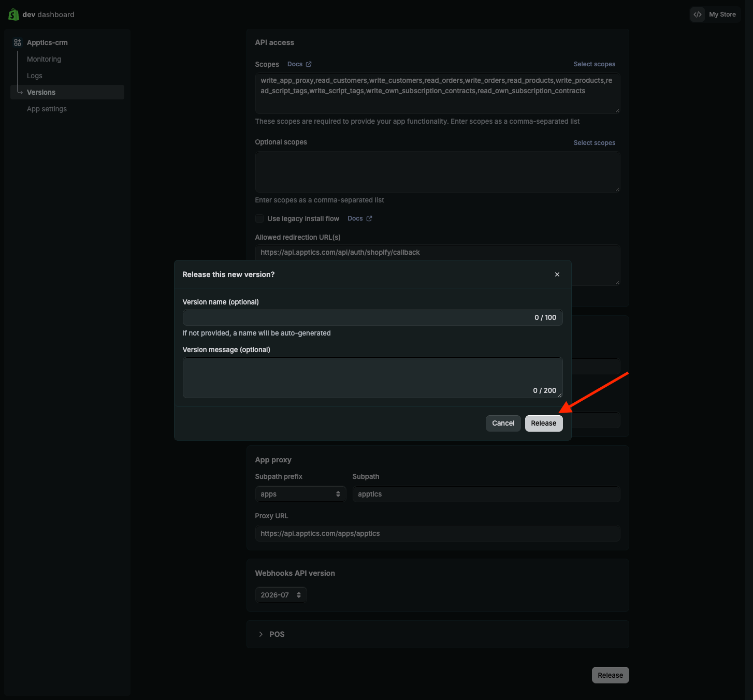Open Monitoring in the sidebar
Viewport: 753px width, 700px height.
[x=44, y=59]
